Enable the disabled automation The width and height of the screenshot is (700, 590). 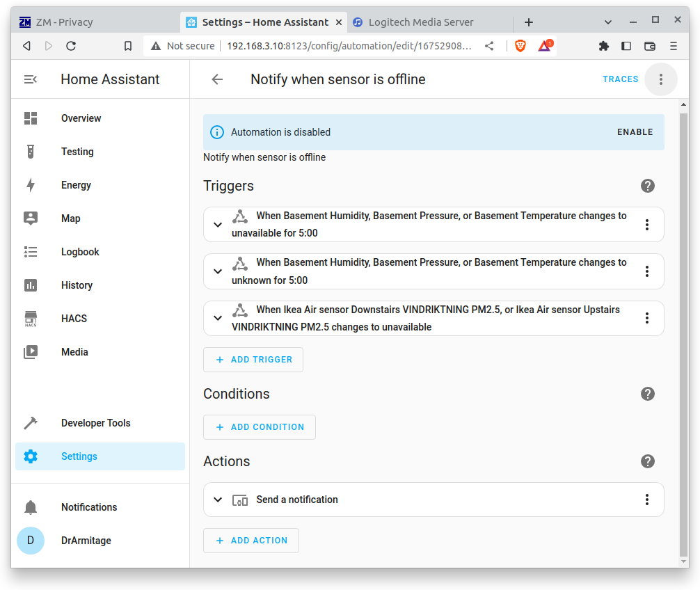(635, 132)
